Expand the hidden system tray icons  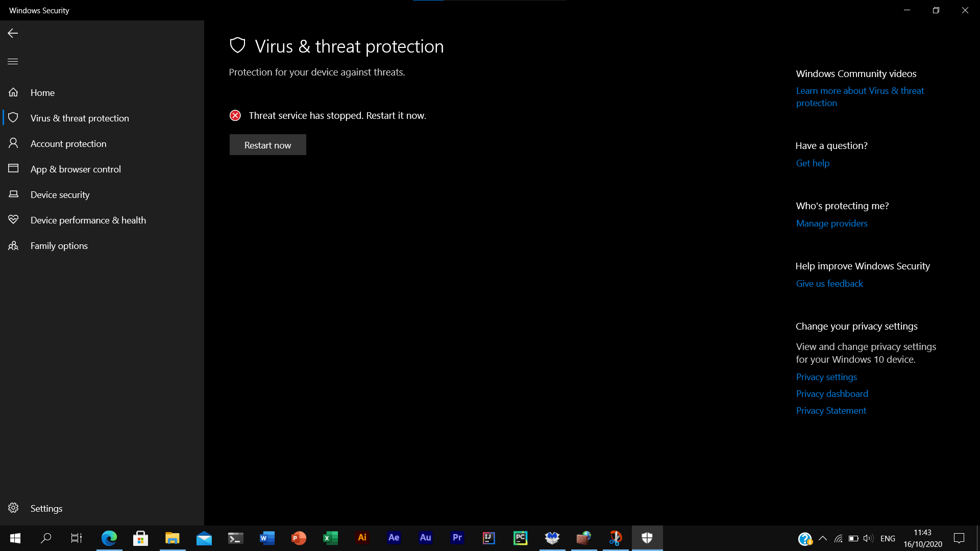(822, 538)
